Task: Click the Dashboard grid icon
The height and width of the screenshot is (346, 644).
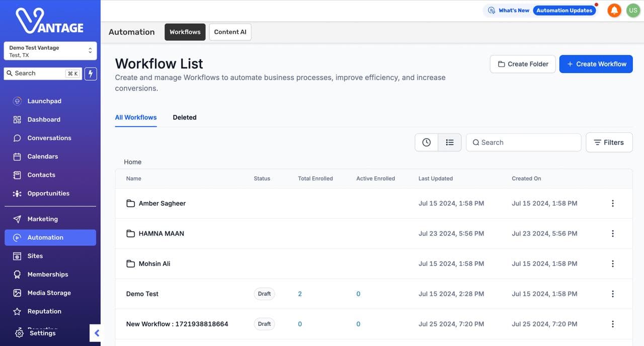Action: tap(17, 120)
